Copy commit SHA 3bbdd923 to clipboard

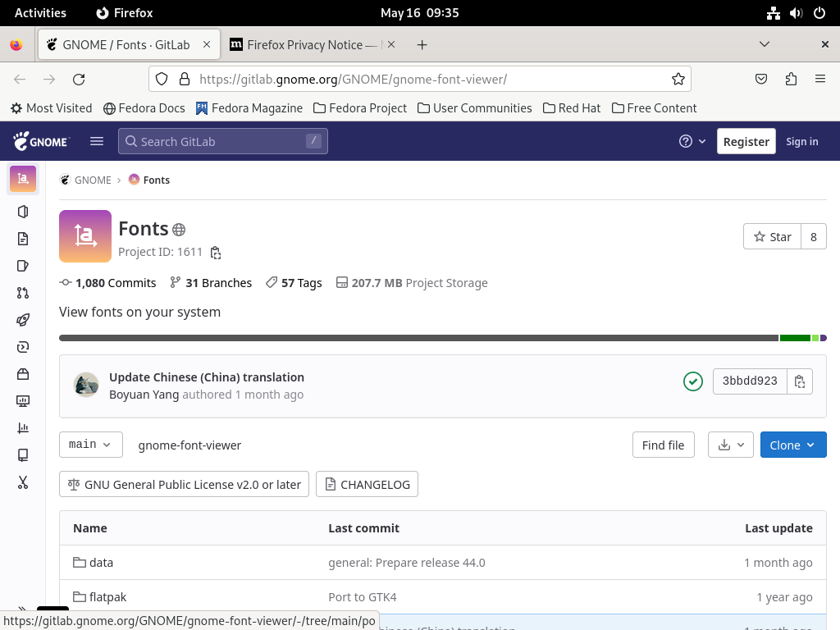[800, 381]
